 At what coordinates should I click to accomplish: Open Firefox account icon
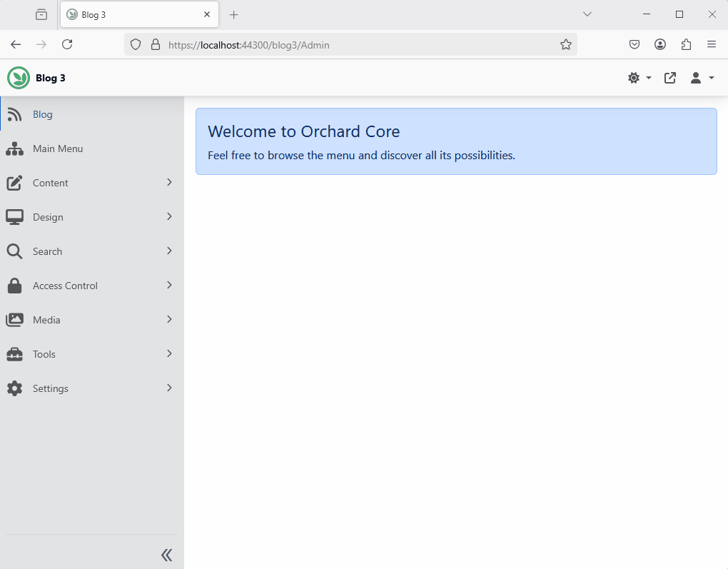click(660, 44)
